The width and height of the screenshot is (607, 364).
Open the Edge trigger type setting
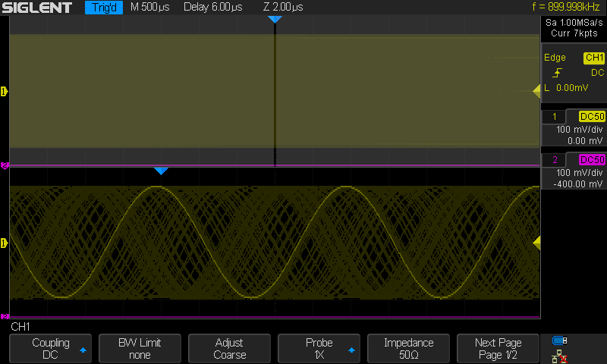click(x=555, y=58)
